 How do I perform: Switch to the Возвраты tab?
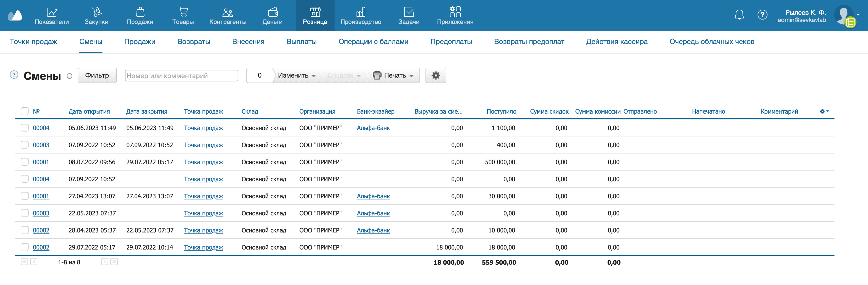point(193,42)
